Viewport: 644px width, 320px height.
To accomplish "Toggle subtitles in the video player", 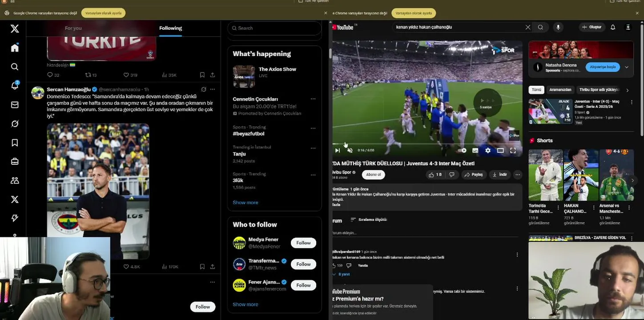I will [x=475, y=151].
